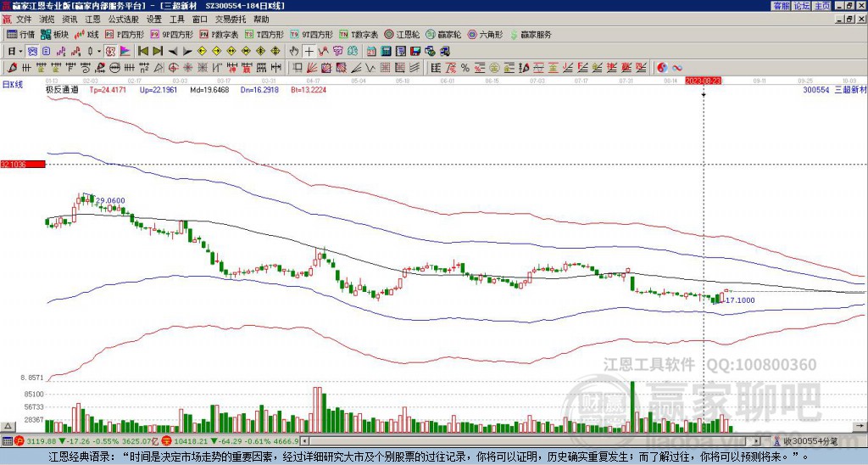Click the 日K线 period label

12,85
